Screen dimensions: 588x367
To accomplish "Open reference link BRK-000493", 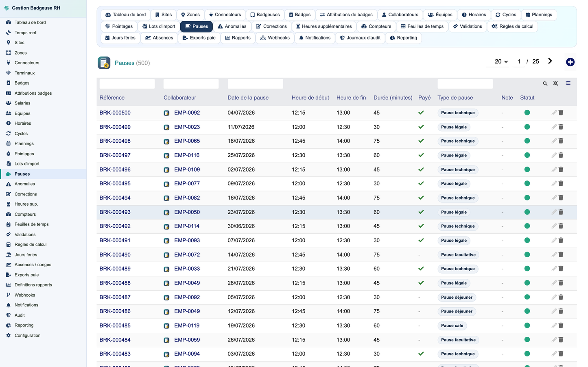I will 115,212.
